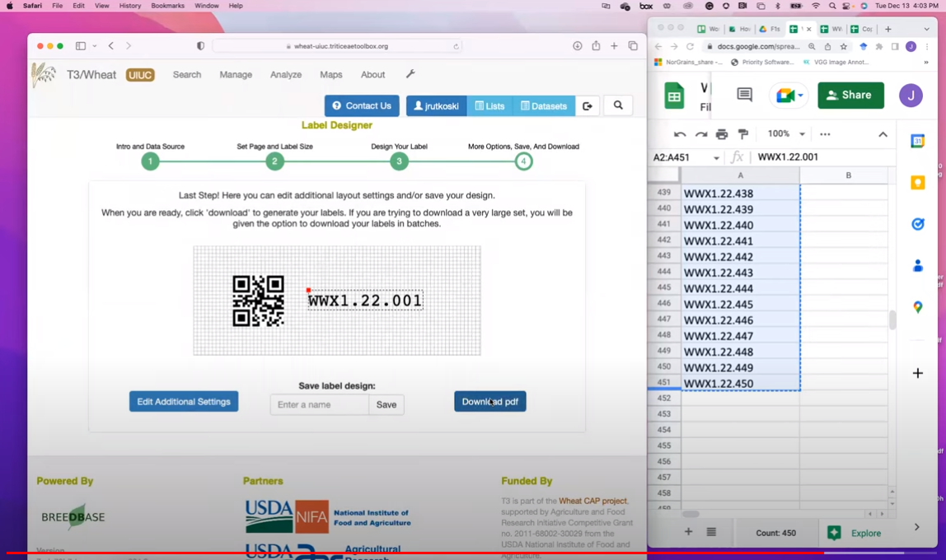Open Google Calendar in the side panel
Viewport: 946px width, 560px height.
click(x=917, y=142)
